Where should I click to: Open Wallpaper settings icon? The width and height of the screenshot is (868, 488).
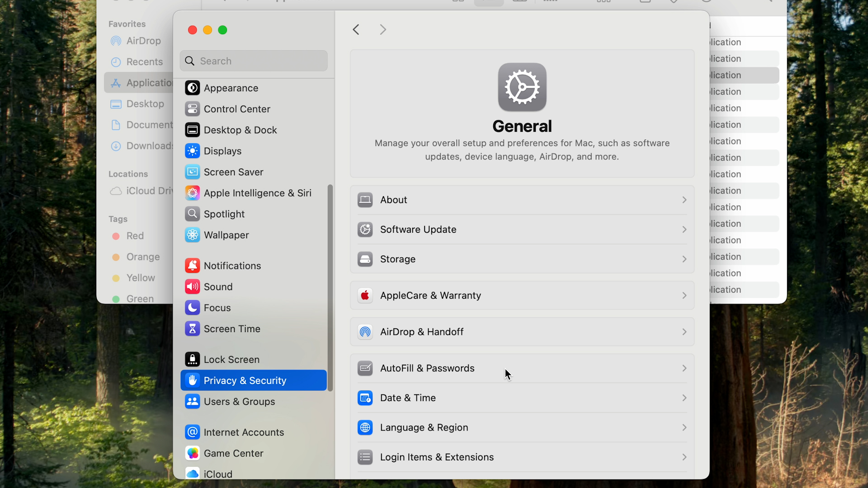click(192, 235)
